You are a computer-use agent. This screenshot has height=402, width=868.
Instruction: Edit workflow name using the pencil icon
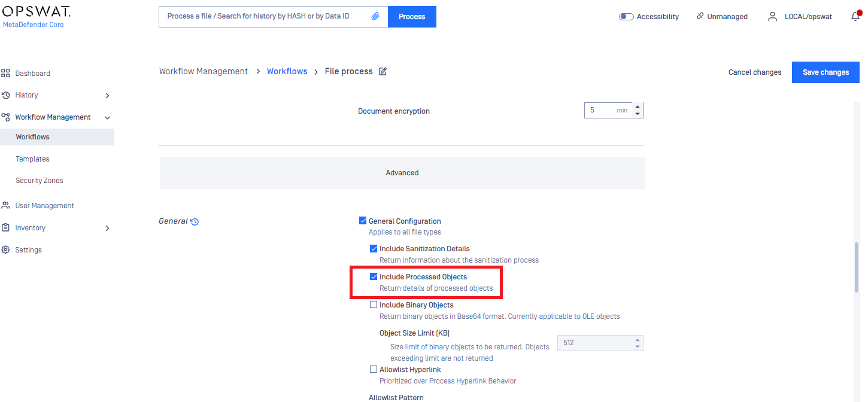pyautogui.click(x=383, y=71)
